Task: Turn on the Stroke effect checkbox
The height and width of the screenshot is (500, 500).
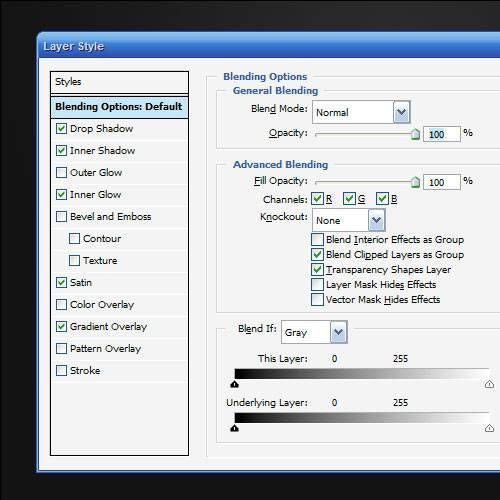Action: 61,371
